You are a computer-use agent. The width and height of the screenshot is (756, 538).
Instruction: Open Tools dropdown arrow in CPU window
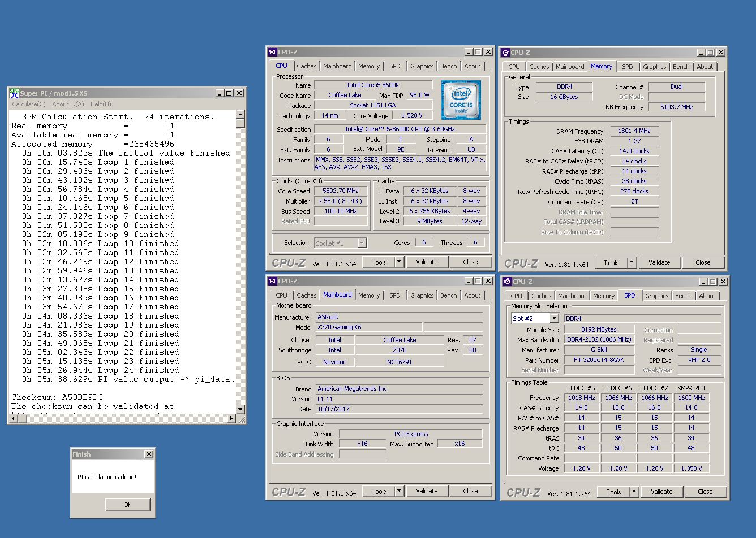pyautogui.click(x=399, y=262)
